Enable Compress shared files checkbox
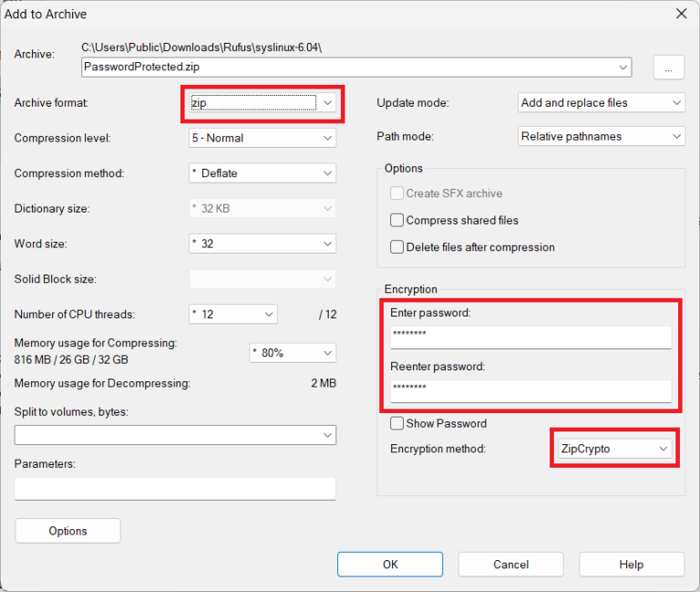700x592 pixels. pyautogui.click(x=396, y=220)
